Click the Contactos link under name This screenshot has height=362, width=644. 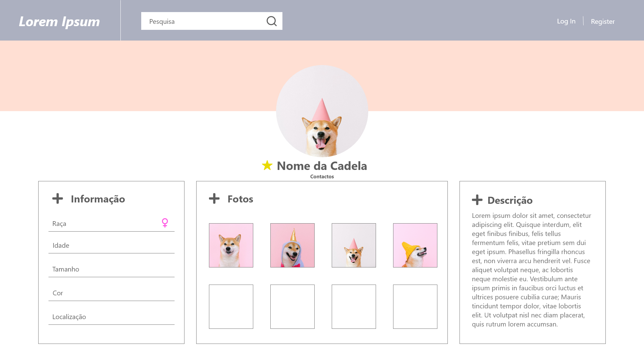(x=322, y=177)
